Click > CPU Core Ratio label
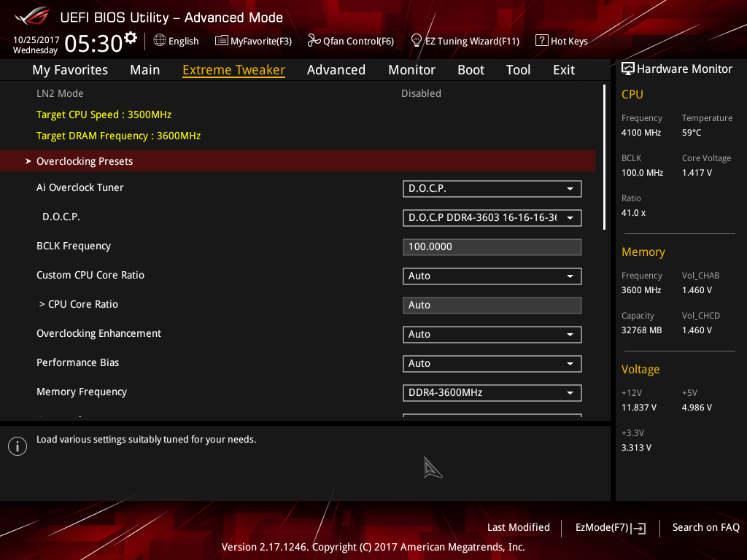This screenshot has width=747, height=560. tap(79, 304)
